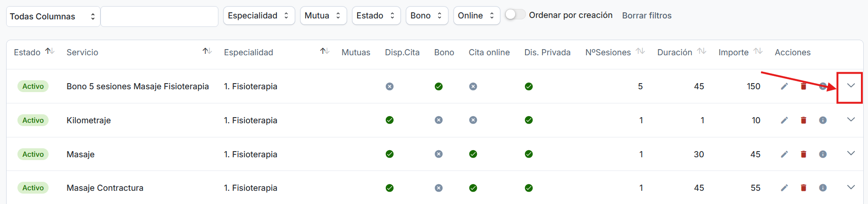This screenshot has height=204, width=868.
Task: View info icon on the Kilometraje row
Action: (x=823, y=120)
